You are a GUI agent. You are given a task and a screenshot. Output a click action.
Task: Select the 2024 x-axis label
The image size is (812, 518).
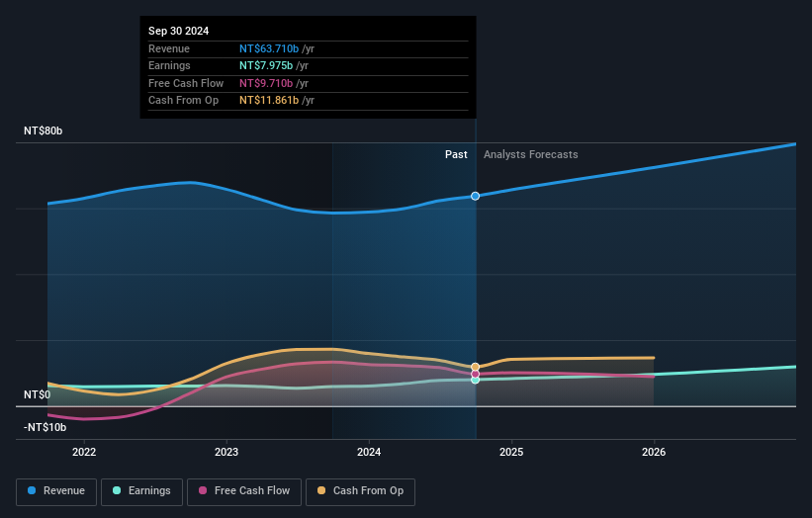click(369, 452)
